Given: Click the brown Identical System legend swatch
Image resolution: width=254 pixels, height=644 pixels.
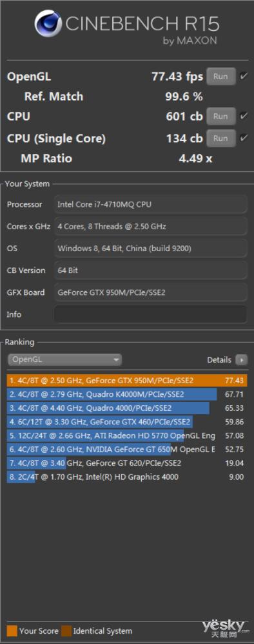Looking at the screenshot, I should pyautogui.click(x=66, y=631).
